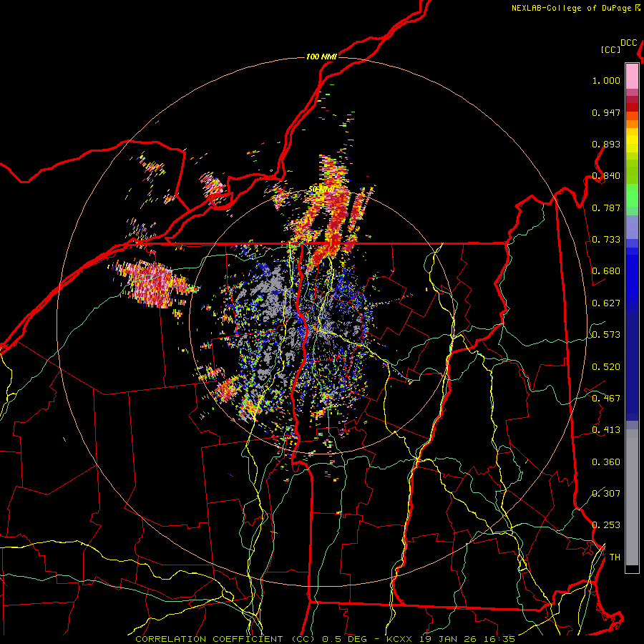Click the NEXLAB-College of DuPage label
Viewport: 644px width, 644px height.
(x=572, y=8)
